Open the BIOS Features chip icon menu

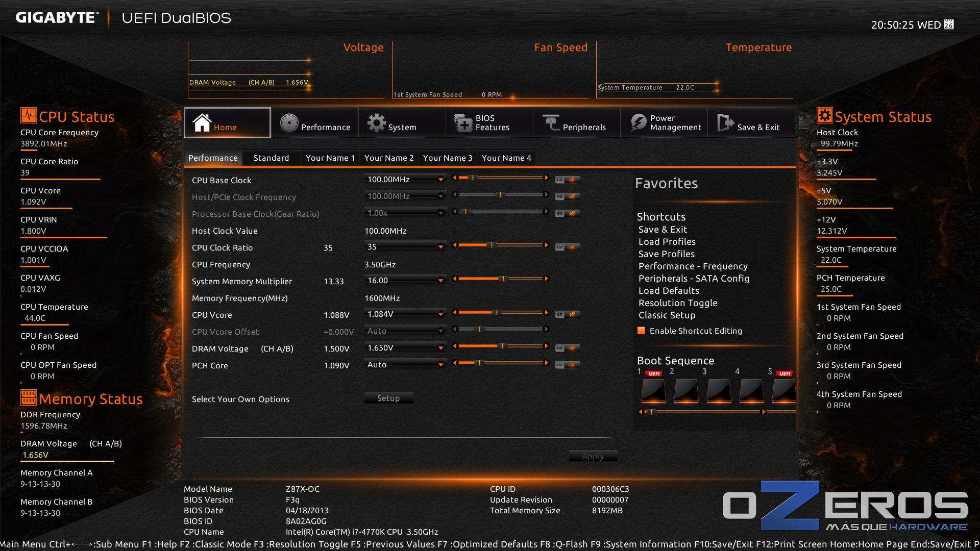(463, 123)
